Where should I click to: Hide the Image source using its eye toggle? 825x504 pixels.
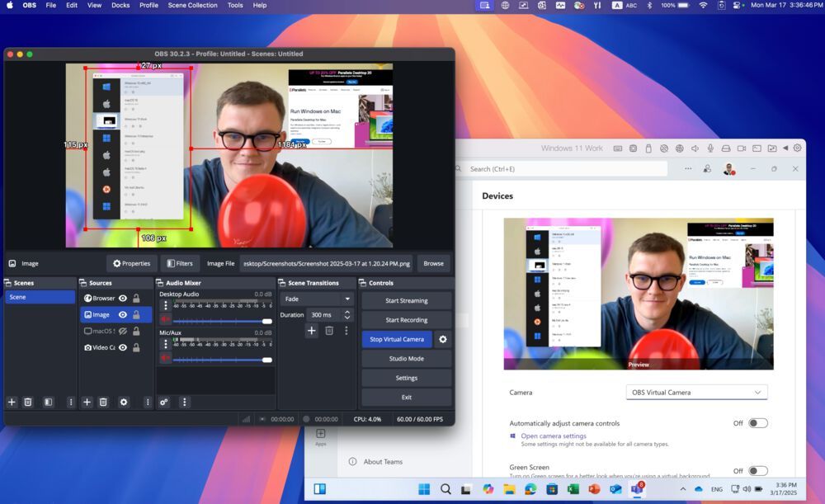pyautogui.click(x=123, y=314)
